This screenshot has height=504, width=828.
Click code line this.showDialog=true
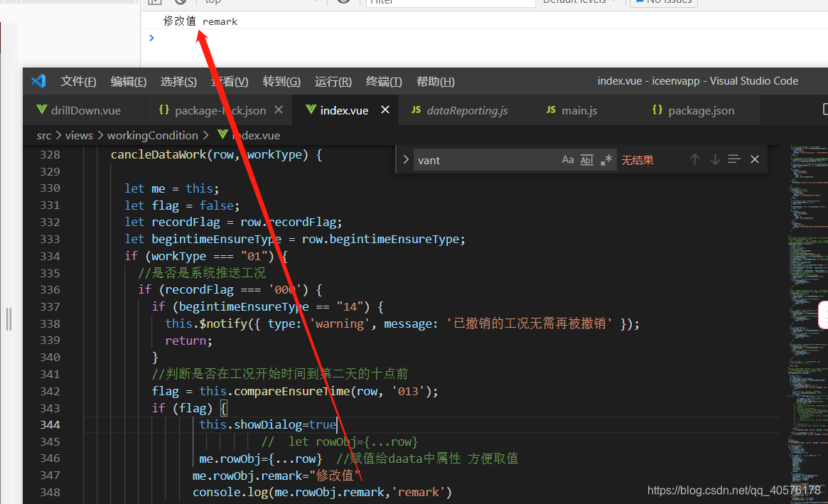click(267, 425)
